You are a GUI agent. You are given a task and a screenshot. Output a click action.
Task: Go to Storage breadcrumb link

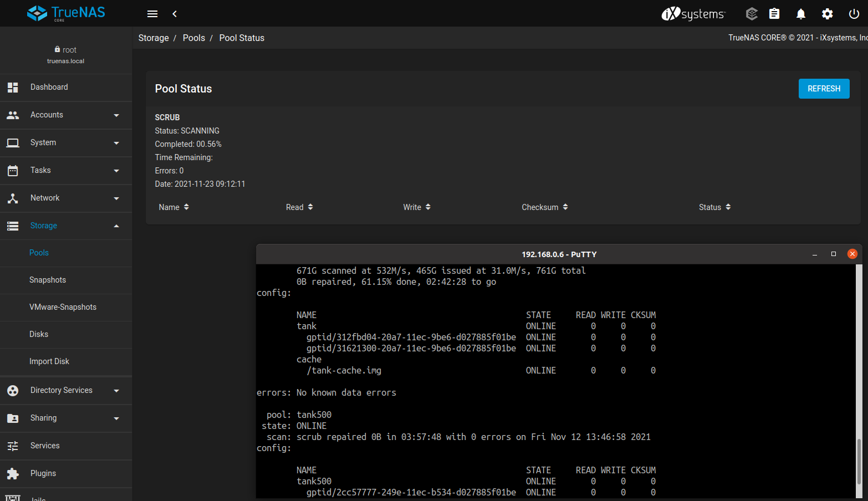point(154,38)
